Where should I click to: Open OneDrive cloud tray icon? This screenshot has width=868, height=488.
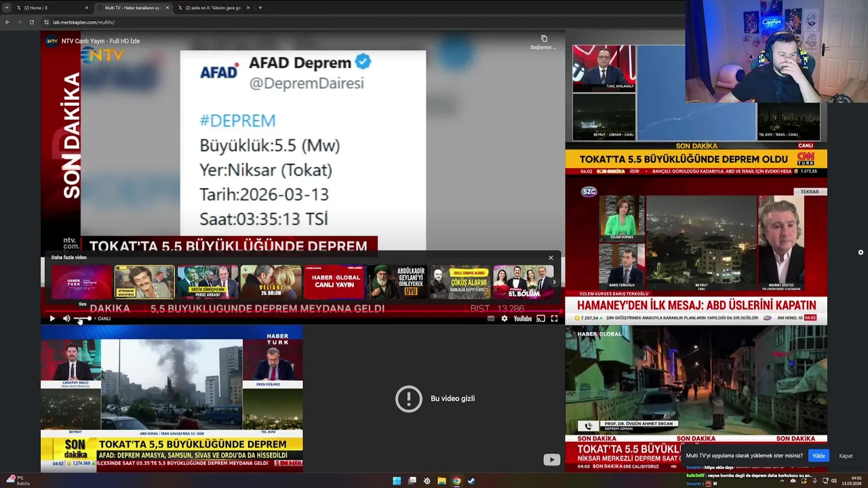(793, 481)
